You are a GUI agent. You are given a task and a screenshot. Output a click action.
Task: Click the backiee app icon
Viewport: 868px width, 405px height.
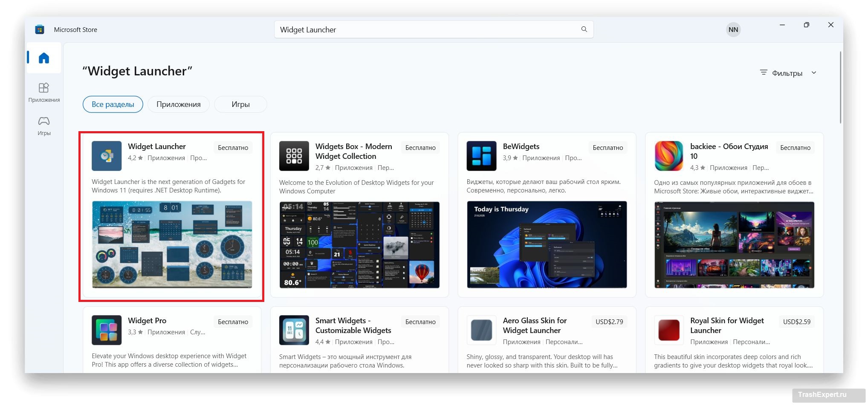pos(668,156)
